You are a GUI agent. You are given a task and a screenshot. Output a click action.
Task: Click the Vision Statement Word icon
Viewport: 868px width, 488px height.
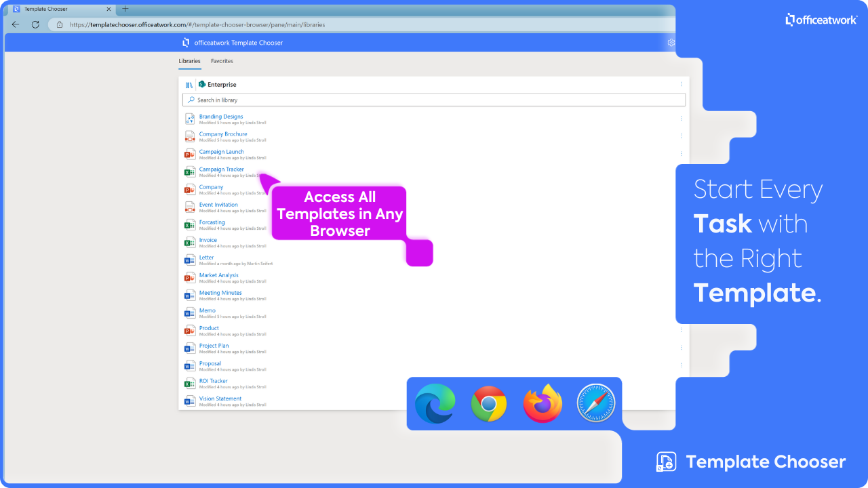tap(190, 401)
